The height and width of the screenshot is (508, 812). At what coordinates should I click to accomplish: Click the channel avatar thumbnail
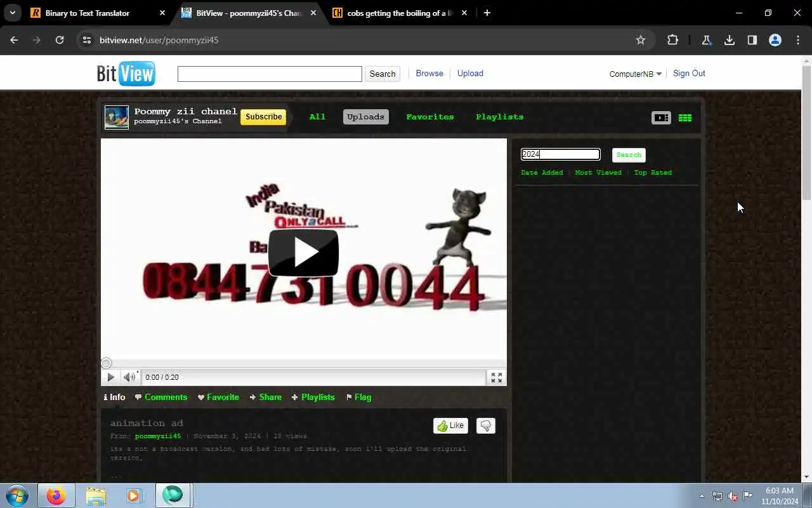pyautogui.click(x=117, y=117)
